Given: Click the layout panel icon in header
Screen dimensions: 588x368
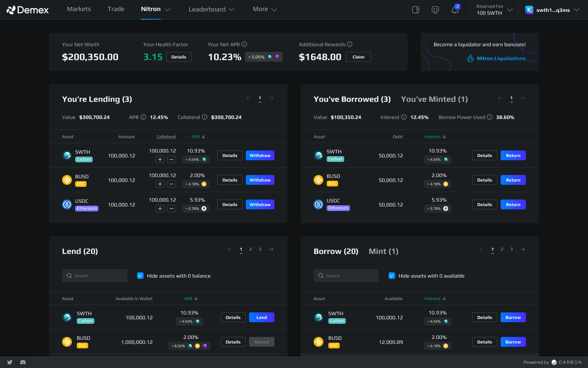Looking at the screenshot, I should pos(416,10).
